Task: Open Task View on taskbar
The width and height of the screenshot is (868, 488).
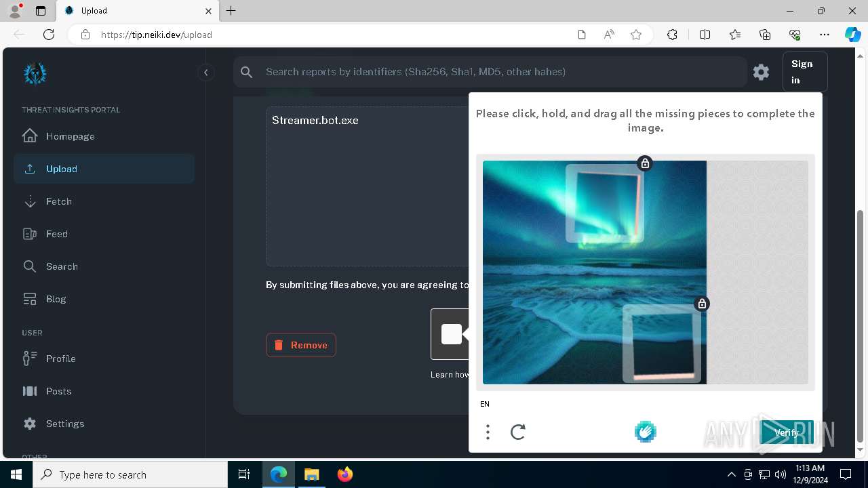Action: (244, 474)
